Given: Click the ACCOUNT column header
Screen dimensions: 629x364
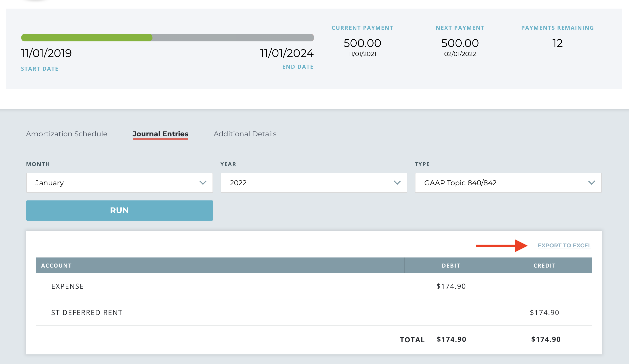Looking at the screenshot, I should point(57,266).
